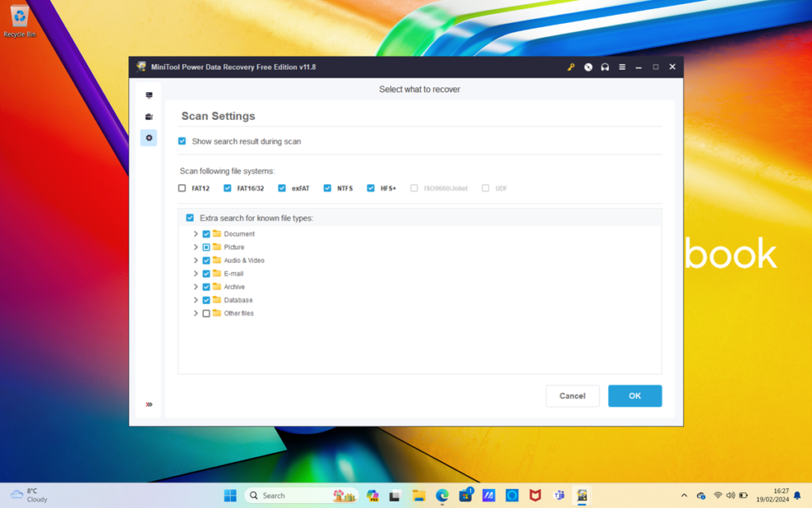Launch Microsoft Edge from the taskbar

click(x=442, y=495)
